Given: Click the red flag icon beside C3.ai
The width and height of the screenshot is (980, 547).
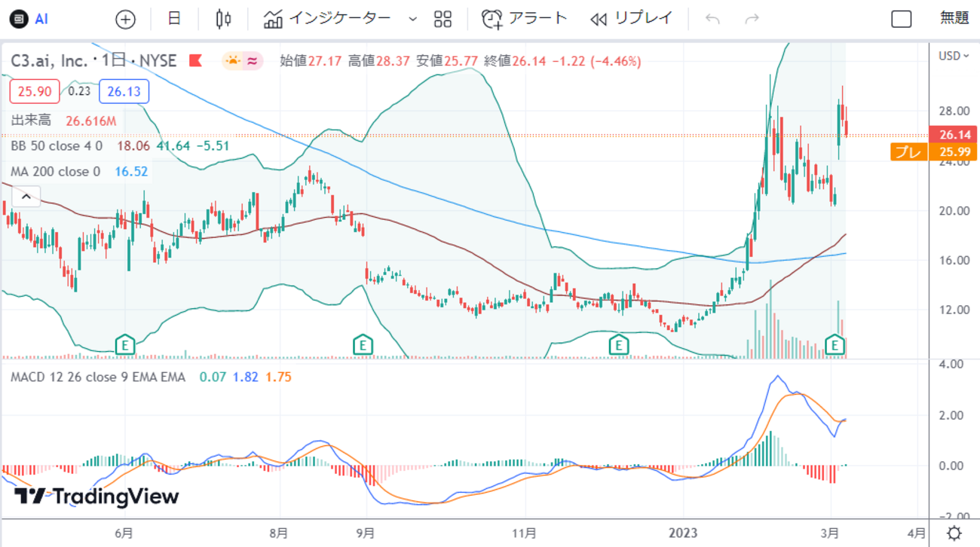Looking at the screenshot, I should point(194,60).
